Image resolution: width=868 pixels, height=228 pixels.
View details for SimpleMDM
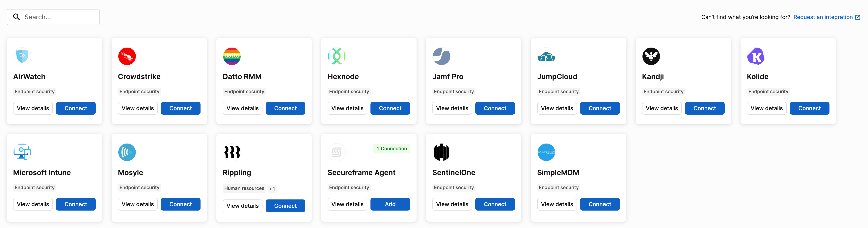point(557,204)
